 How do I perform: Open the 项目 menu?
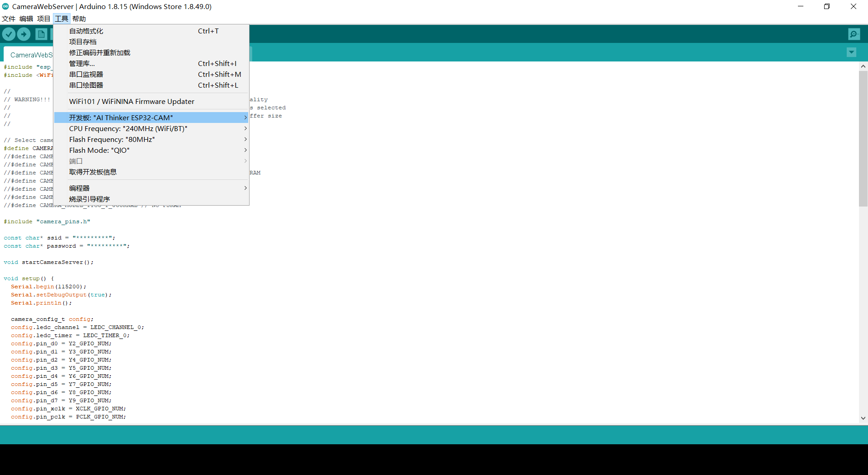44,19
